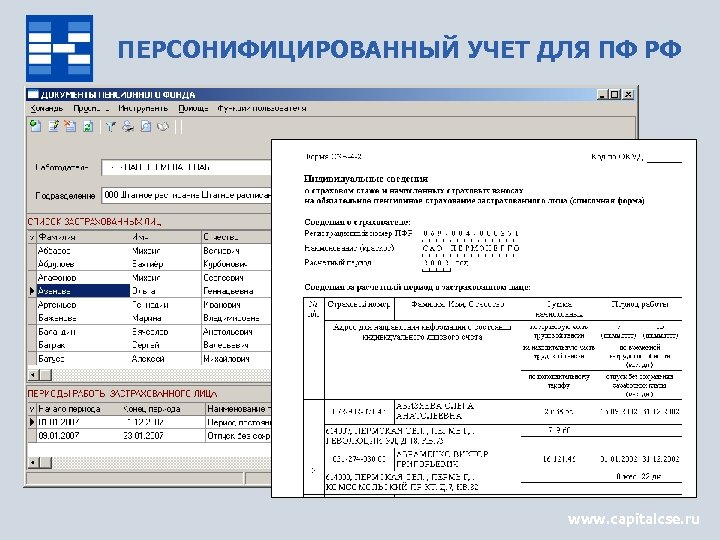This screenshot has width=720, height=540.
Task: Click the window title bar system icon
Action: tap(33, 95)
